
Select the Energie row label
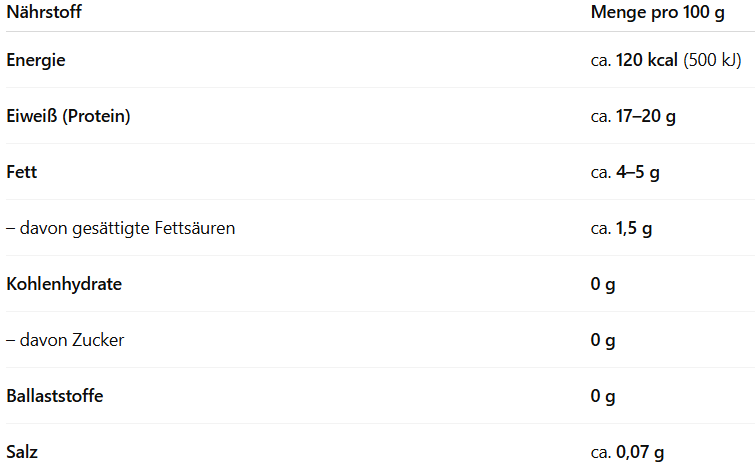tap(36, 61)
